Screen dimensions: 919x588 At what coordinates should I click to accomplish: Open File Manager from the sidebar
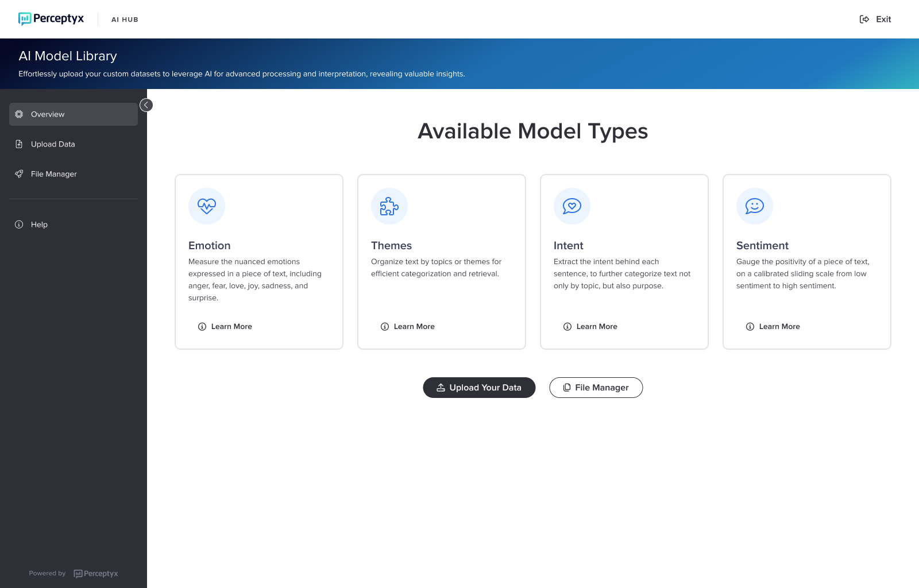tap(74, 174)
